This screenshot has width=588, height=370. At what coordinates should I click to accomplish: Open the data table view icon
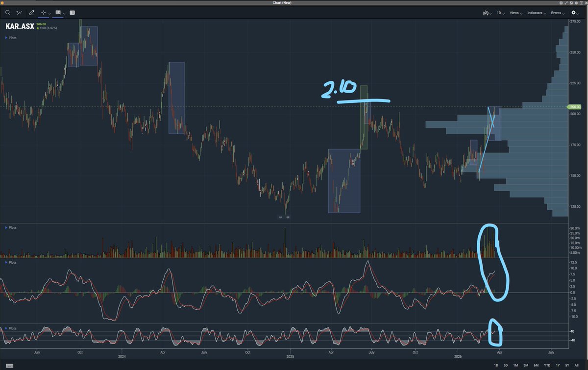coord(73,12)
